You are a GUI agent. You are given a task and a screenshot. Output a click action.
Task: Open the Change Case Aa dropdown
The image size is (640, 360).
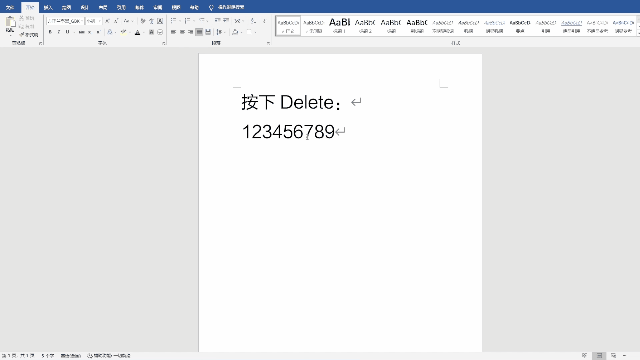tap(128, 21)
